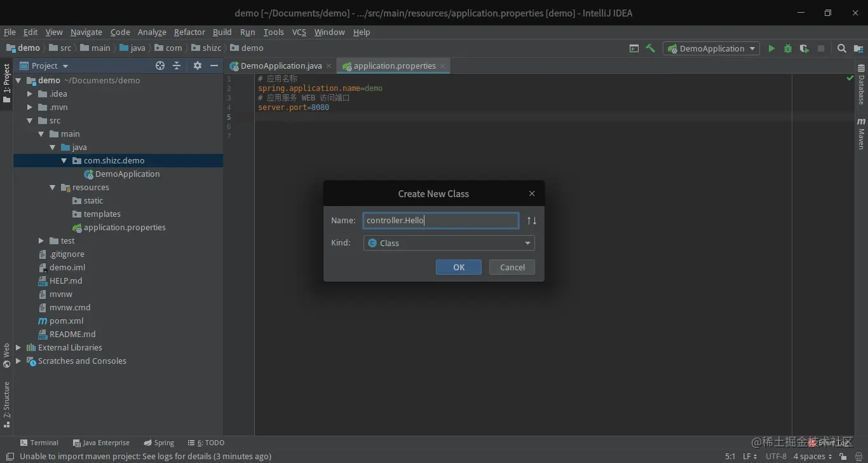Click OK in Create New Class dialog
Screen dimensions: 868x463
(x=459, y=267)
